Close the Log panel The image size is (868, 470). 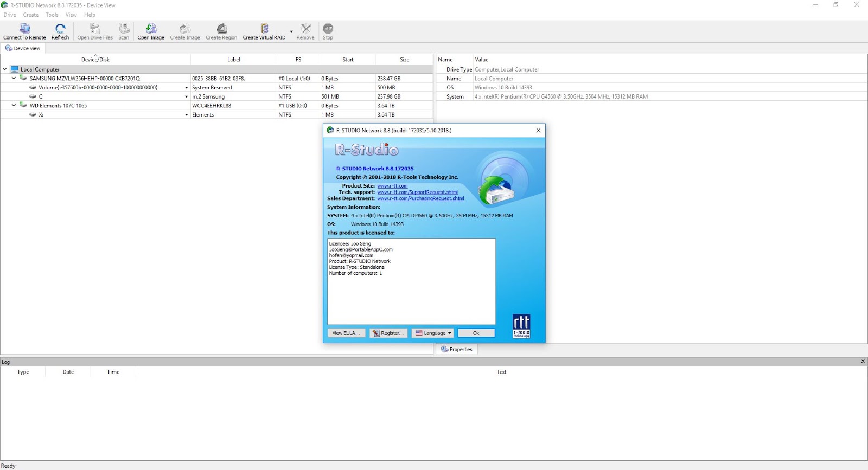click(x=863, y=362)
